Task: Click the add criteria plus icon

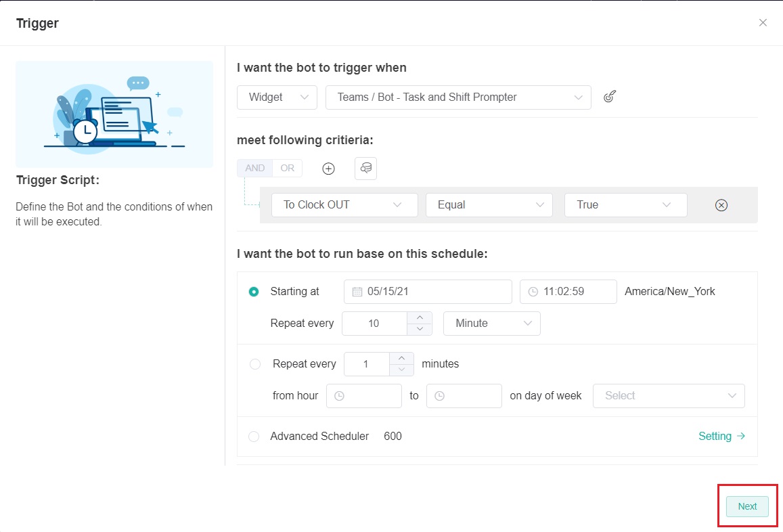Action: coord(328,169)
